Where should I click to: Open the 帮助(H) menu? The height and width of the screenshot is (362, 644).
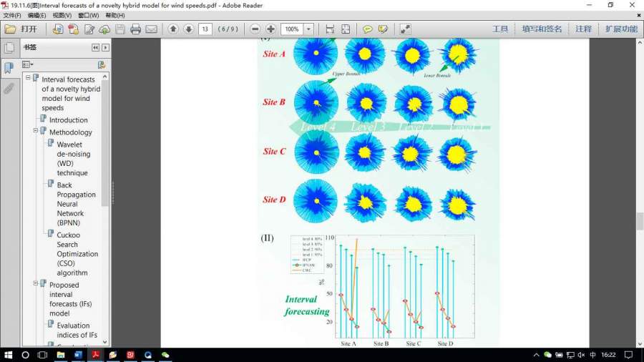click(x=114, y=15)
